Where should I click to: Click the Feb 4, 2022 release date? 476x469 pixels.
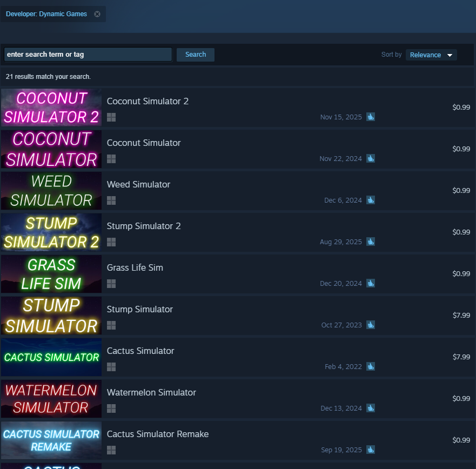point(343,366)
